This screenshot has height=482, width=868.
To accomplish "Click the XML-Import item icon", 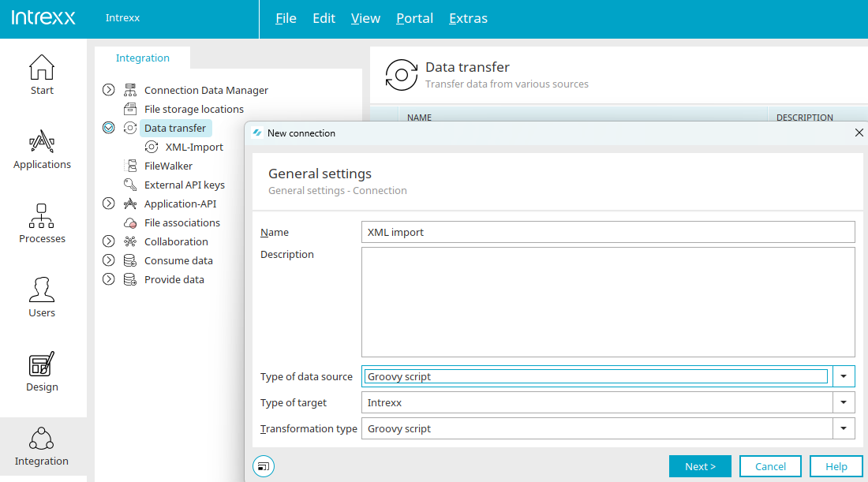I will click(x=152, y=147).
